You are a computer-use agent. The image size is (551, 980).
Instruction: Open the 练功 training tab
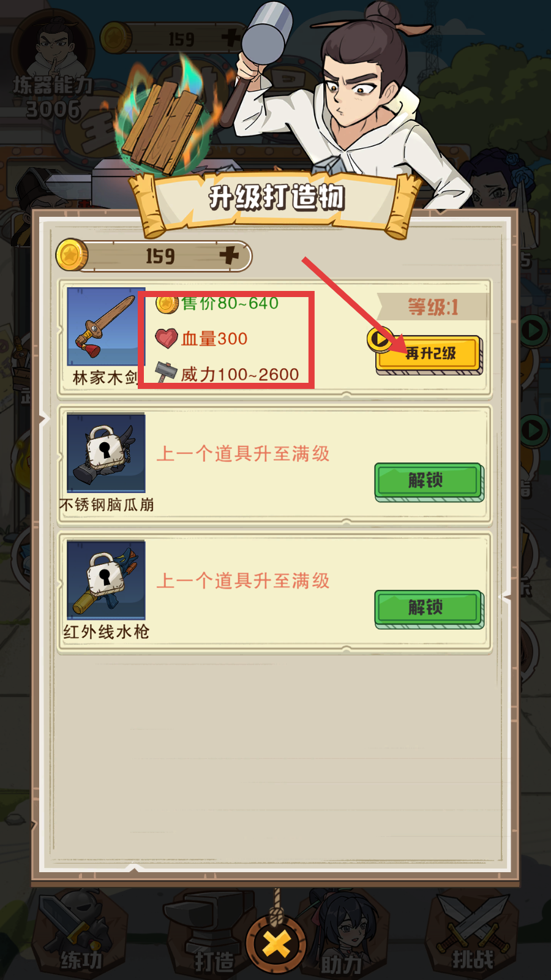81,934
